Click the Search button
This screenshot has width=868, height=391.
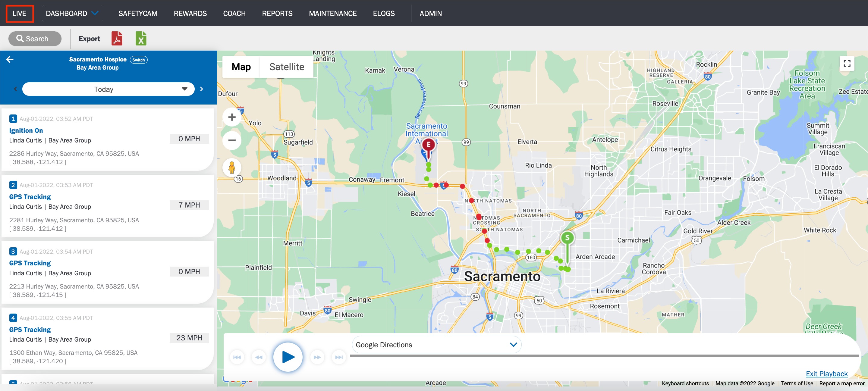pyautogui.click(x=35, y=38)
